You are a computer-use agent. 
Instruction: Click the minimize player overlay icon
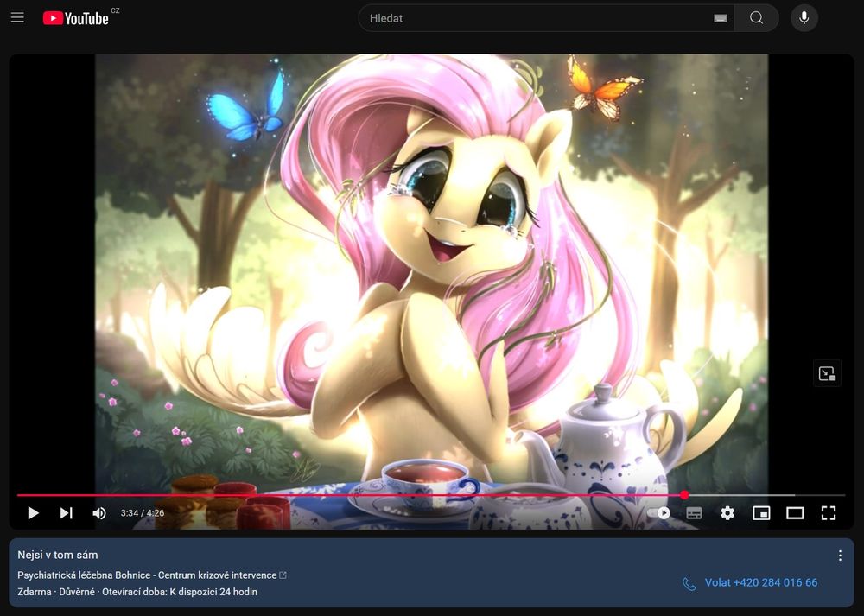827,373
